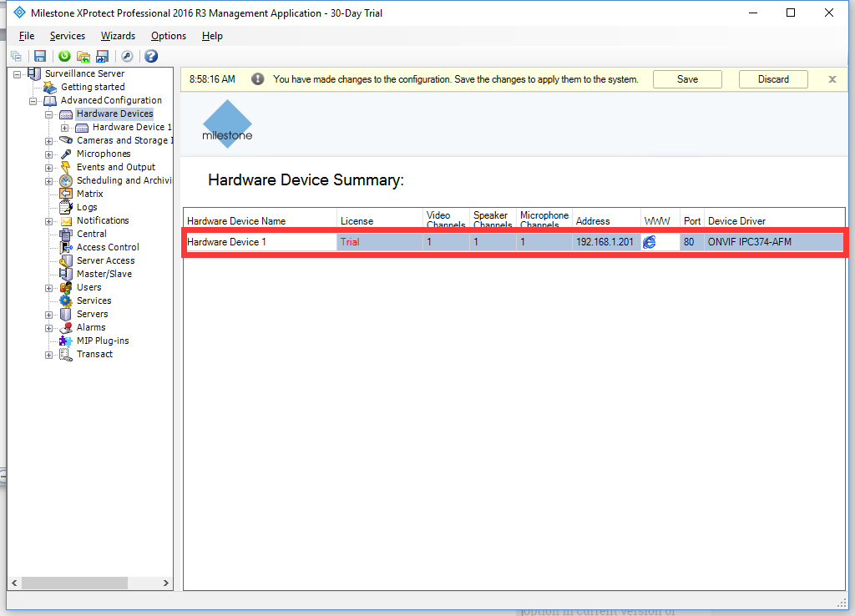Screen dimensions: 855x616
Task: Select Central in the navigation tree
Action: 91,234
